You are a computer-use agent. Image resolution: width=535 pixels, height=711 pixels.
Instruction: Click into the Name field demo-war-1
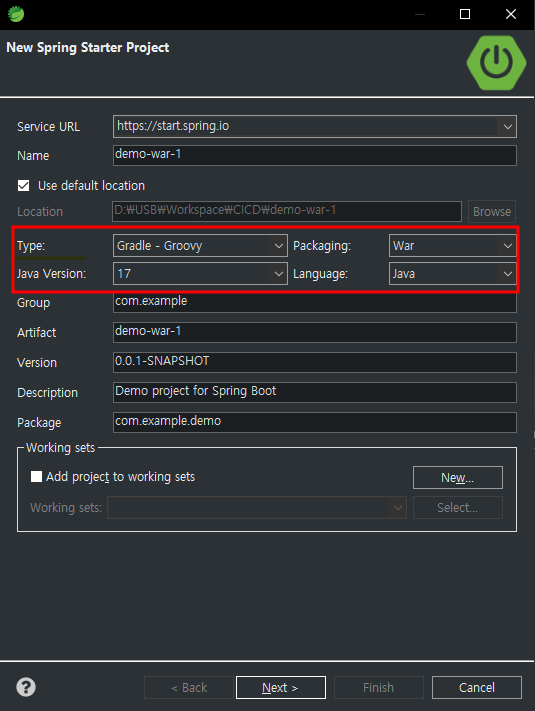point(315,155)
